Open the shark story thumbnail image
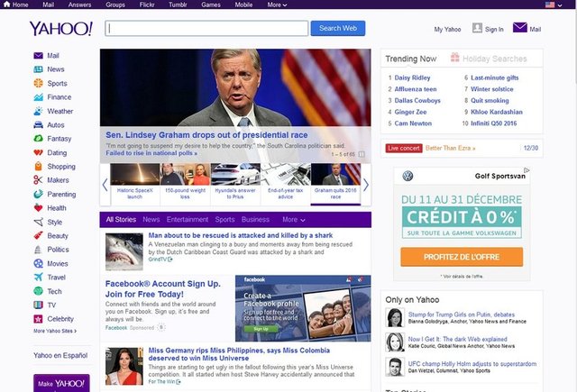Viewport: 577px width, 392px height. (x=124, y=251)
